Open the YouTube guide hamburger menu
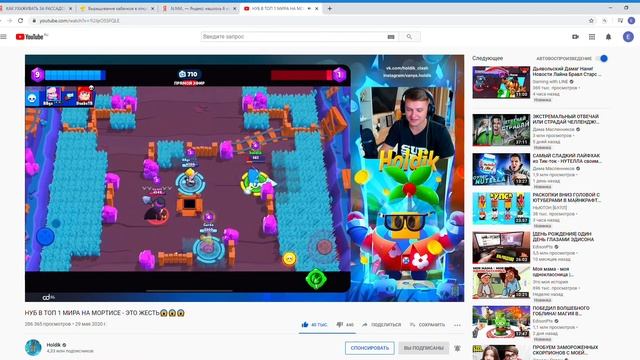 click(4, 37)
